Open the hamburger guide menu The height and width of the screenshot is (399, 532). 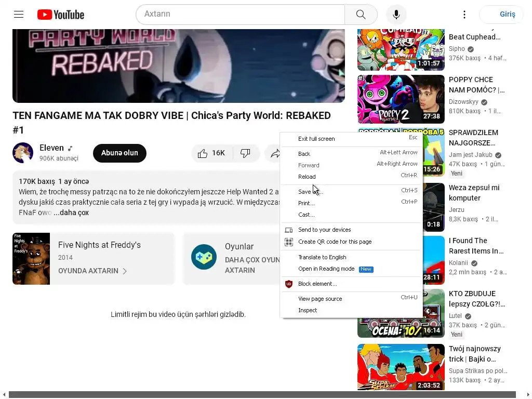(19, 14)
